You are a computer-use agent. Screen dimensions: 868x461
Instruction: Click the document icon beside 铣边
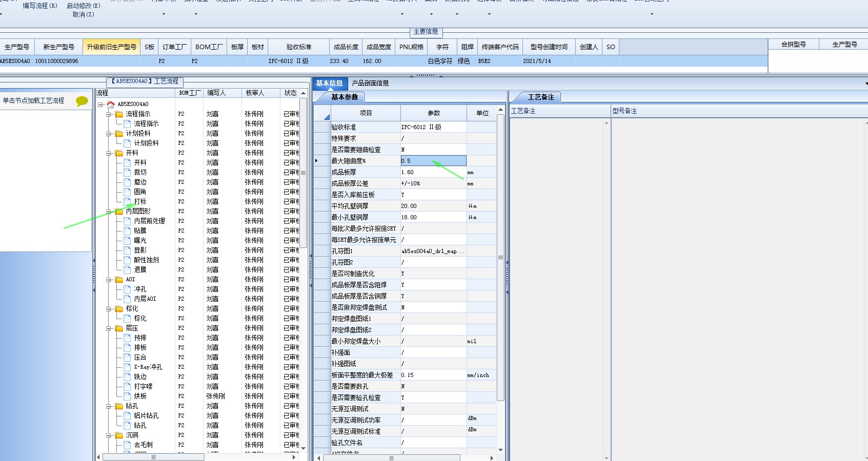[127, 376]
